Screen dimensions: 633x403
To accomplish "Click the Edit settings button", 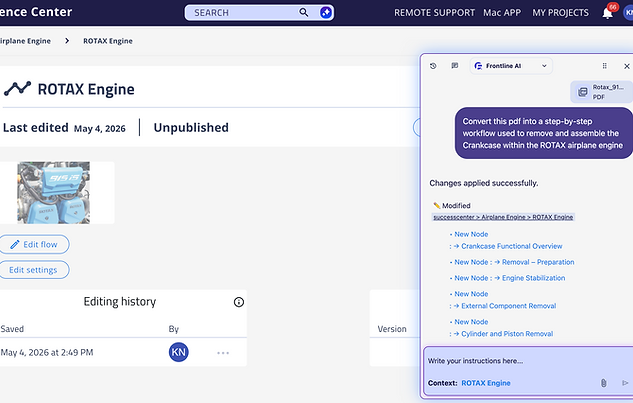I will click(x=33, y=270).
